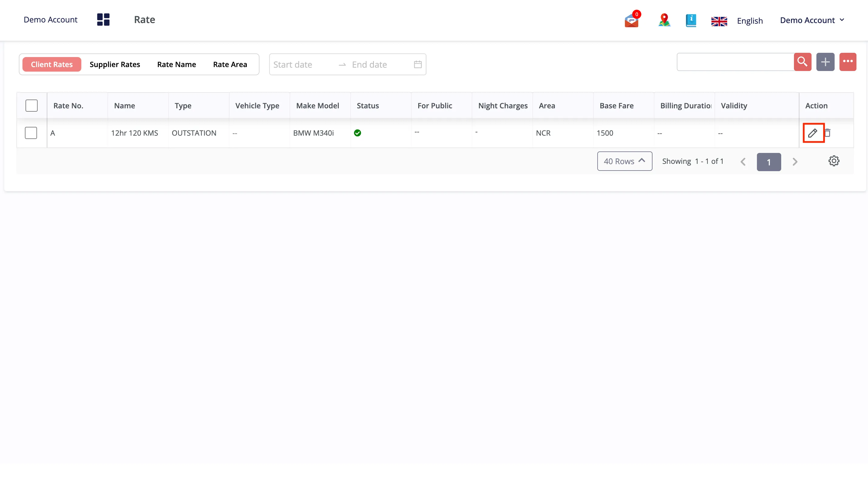This screenshot has height=494, width=868.
Task: Open the dashboard grid menu icon
Action: [x=103, y=20]
